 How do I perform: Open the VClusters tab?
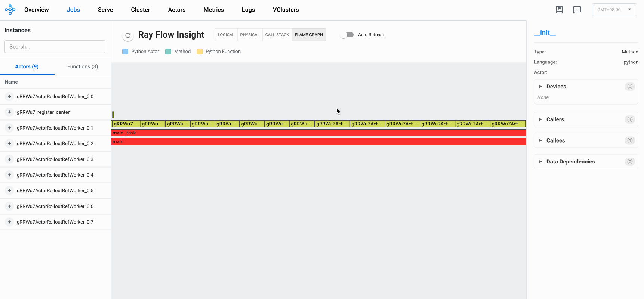(x=286, y=10)
